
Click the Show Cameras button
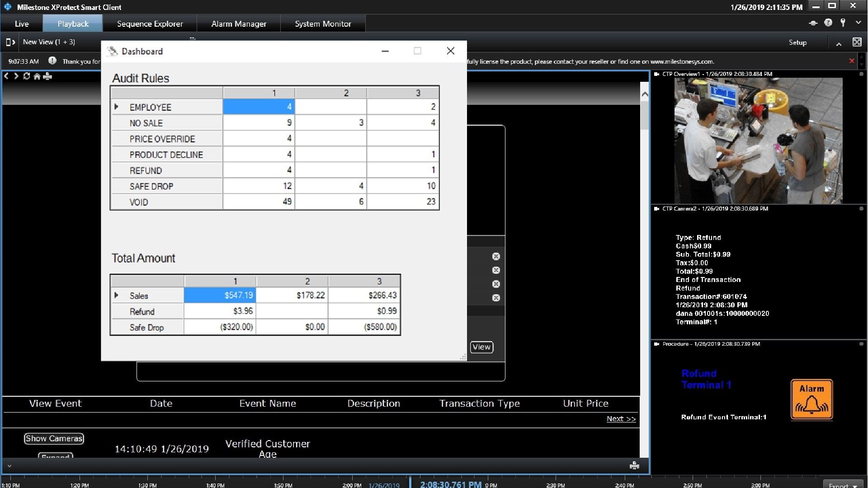click(x=54, y=438)
